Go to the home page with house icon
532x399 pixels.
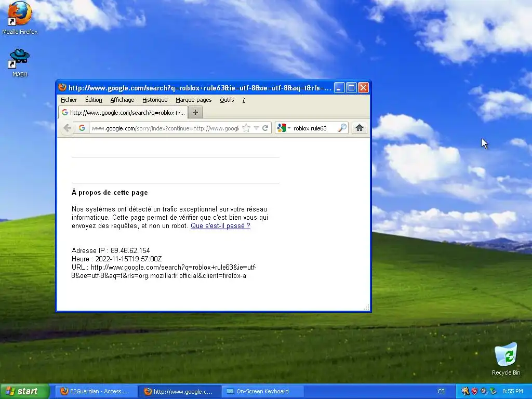tap(360, 128)
